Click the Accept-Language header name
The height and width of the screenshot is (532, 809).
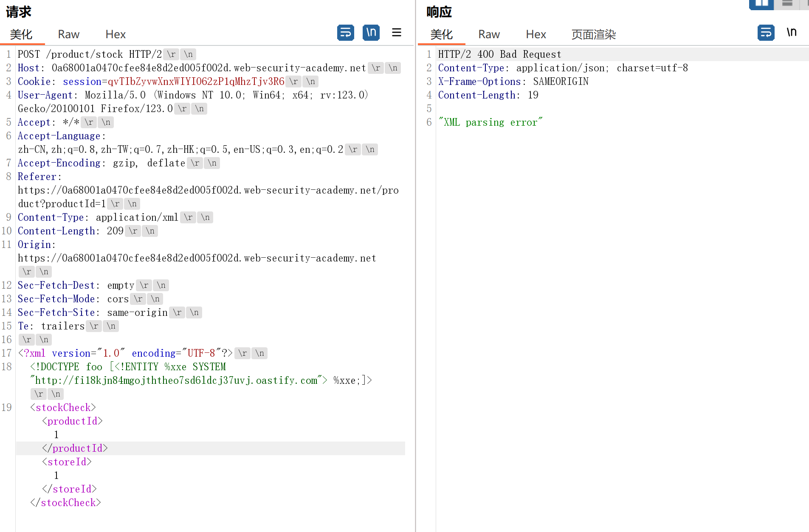[x=59, y=136]
